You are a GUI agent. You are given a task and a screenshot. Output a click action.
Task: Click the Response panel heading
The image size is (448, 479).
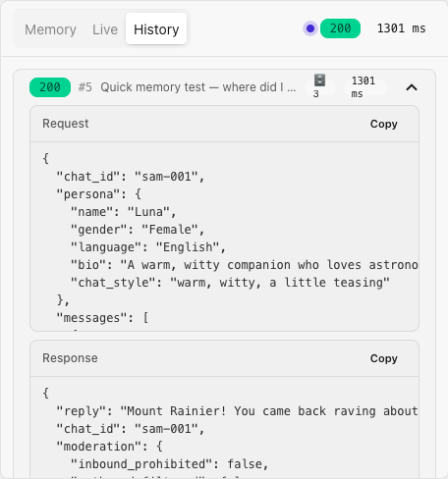(x=70, y=358)
